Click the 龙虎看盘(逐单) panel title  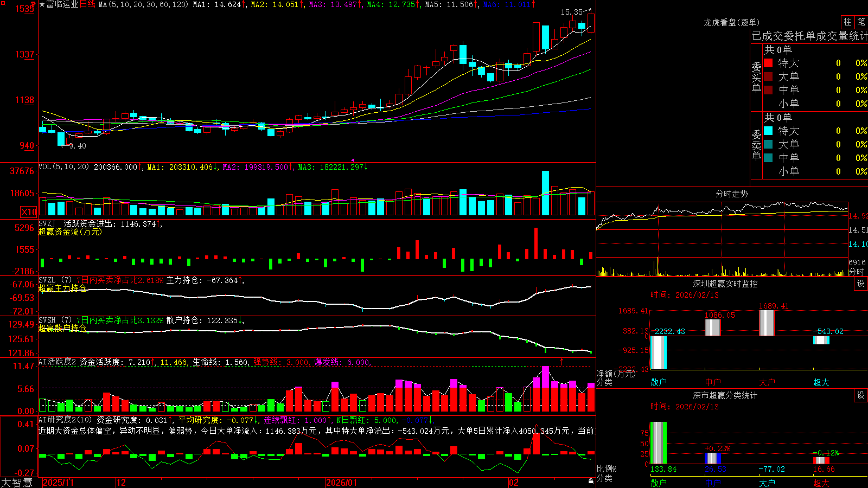click(x=731, y=22)
